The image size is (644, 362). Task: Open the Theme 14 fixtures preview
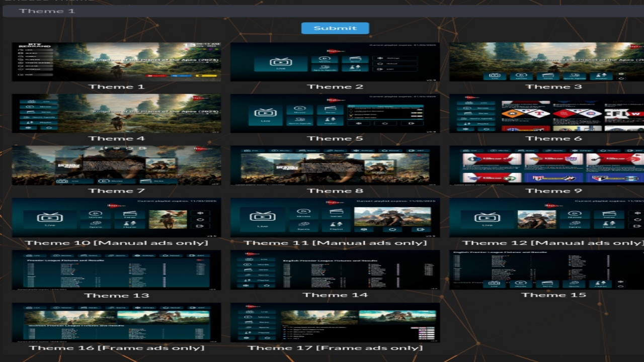click(335, 270)
